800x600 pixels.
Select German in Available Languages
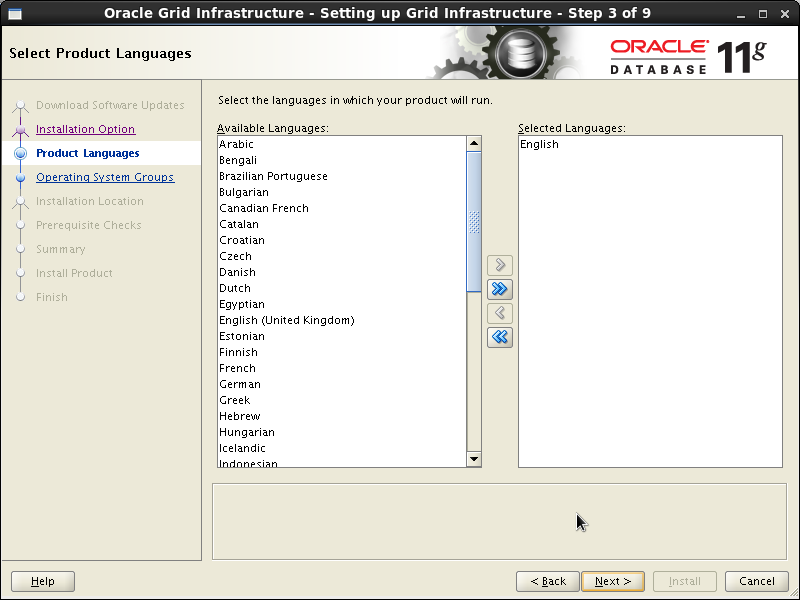point(341,384)
